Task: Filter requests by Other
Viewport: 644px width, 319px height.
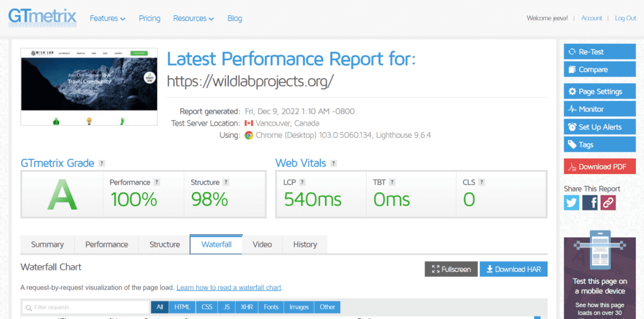Action: [x=327, y=307]
